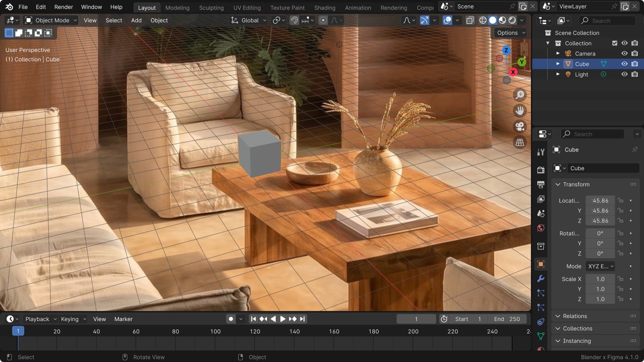Image resolution: width=644 pixels, height=362 pixels.
Task: Open the Object Mode dropdown
Action: point(51,20)
